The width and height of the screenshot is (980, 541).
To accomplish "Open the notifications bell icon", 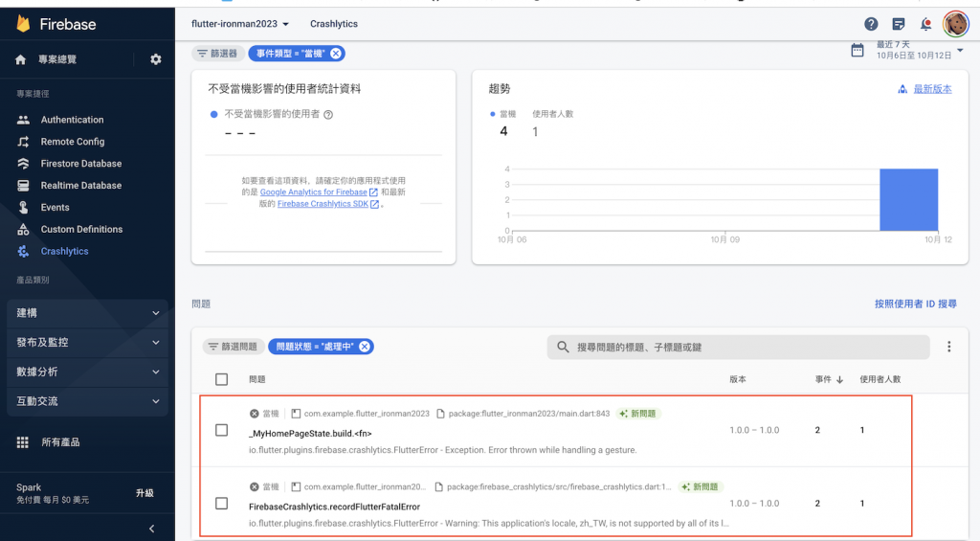I will pos(925,24).
